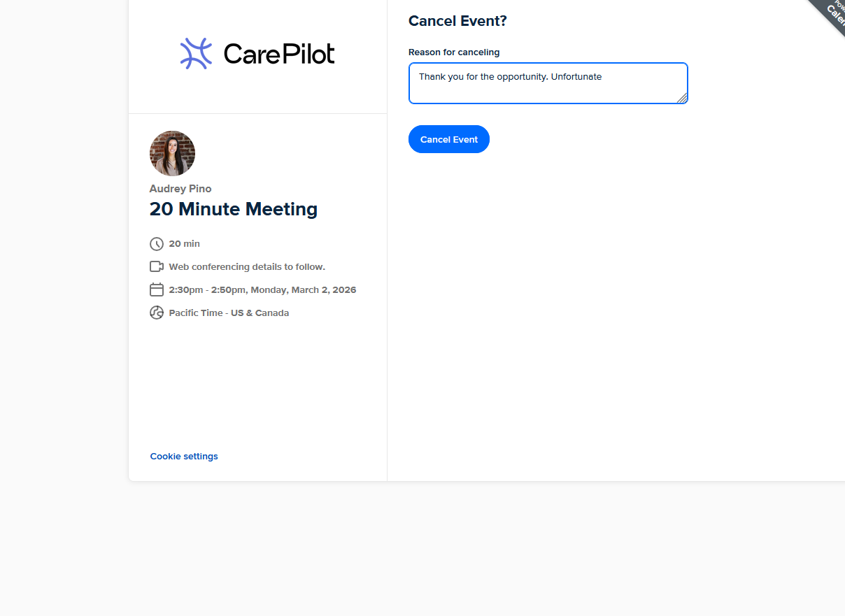The height and width of the screenshot is (616, 845).
Task: Click the Web conferencing details text
Action: pyautogui.click(x=247, y=266)
